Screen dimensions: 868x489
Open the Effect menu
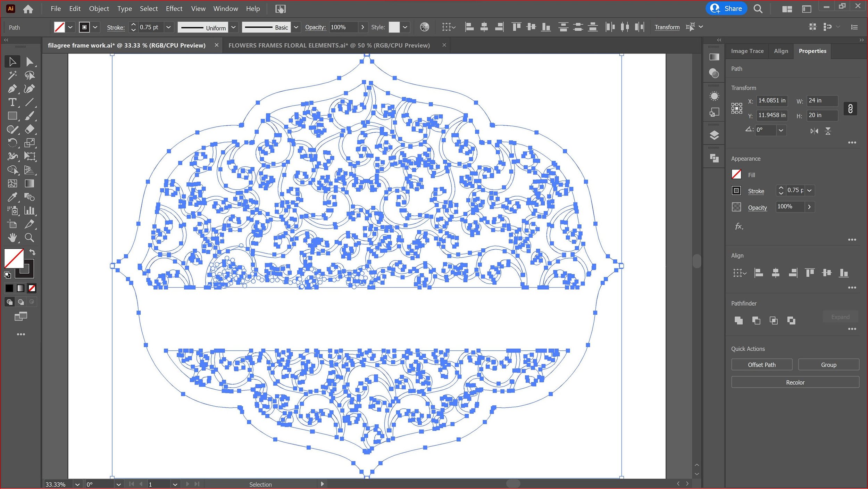tap(174, 9)
